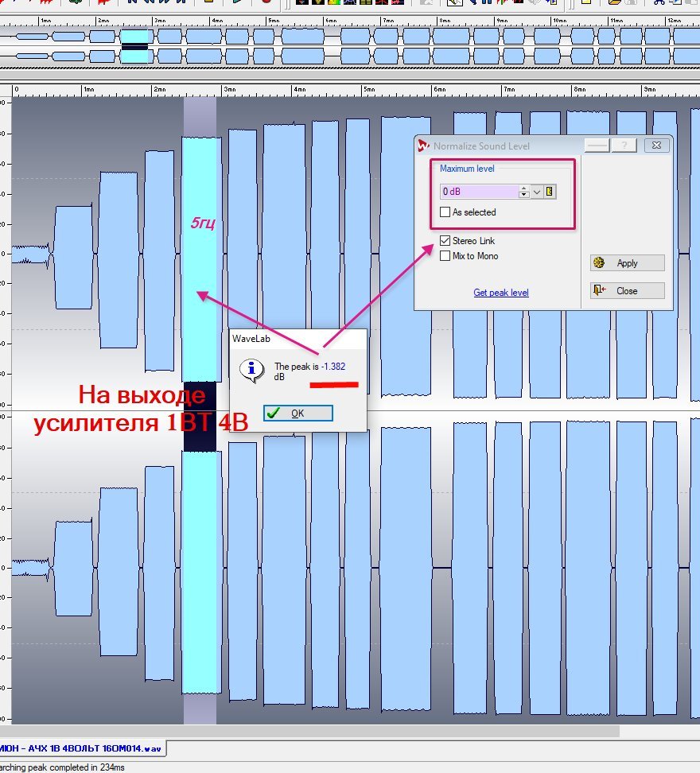Close the Normalize Sound Level dialog with X
Screen dimensions: 700x773
[x=655, y=146]
